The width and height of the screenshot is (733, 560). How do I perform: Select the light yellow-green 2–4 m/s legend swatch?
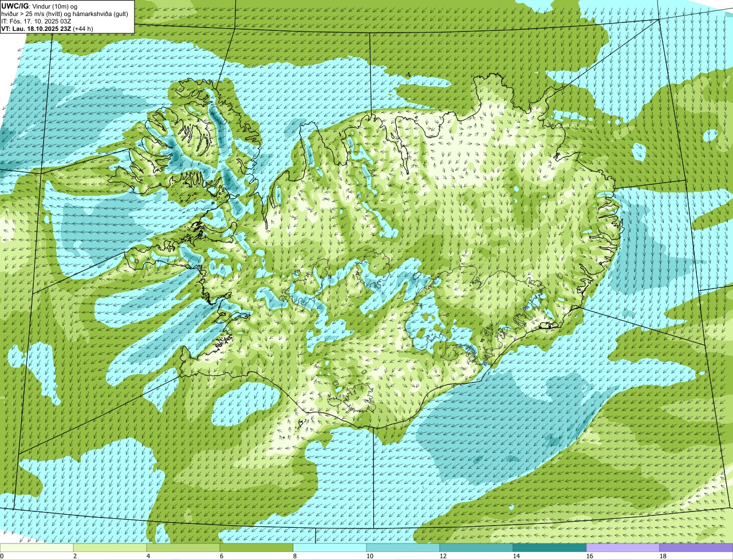coord(110,547)
